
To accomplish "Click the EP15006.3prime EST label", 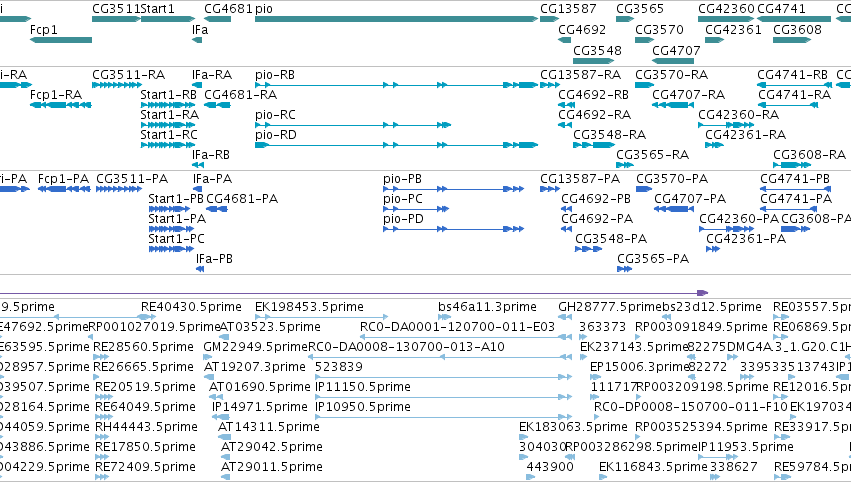I will click(639, 367).
